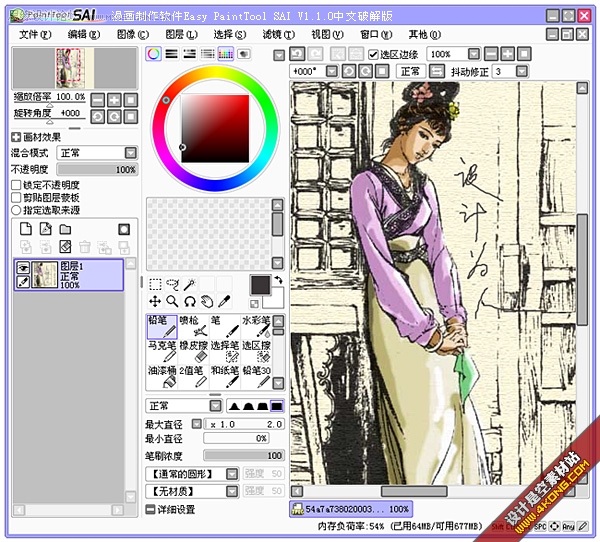Viewport: 600px width, 542px height.
Task: Select 指定选取来源 radio option
Action: click(x=16, y=210)
